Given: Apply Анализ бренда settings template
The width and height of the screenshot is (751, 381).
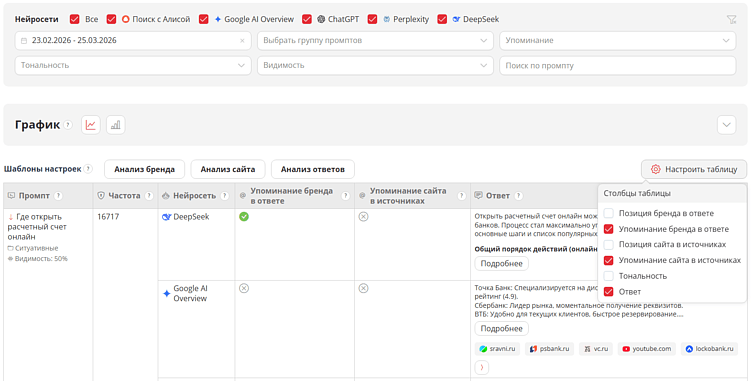Looking at the screenshot, I should 144,169.
